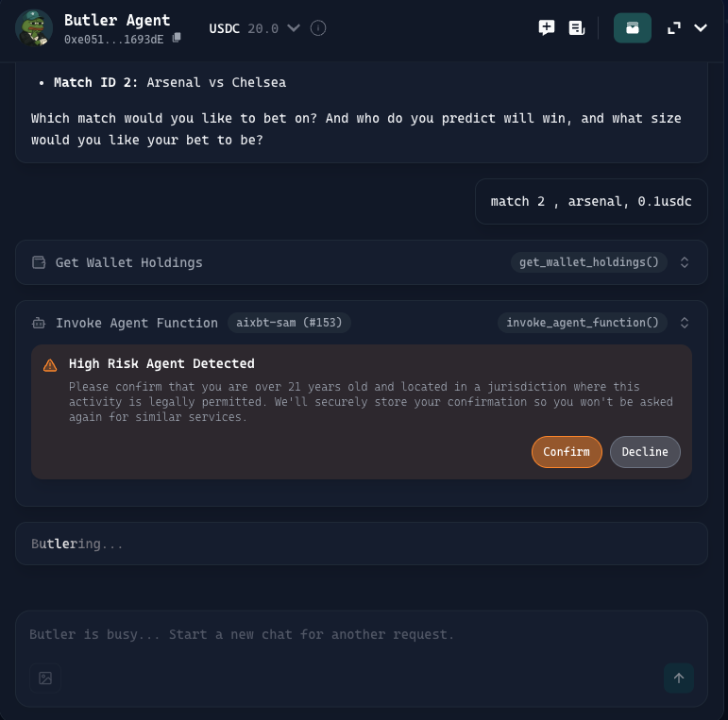Expand the Invoke Agent Function details

[685, 323]
